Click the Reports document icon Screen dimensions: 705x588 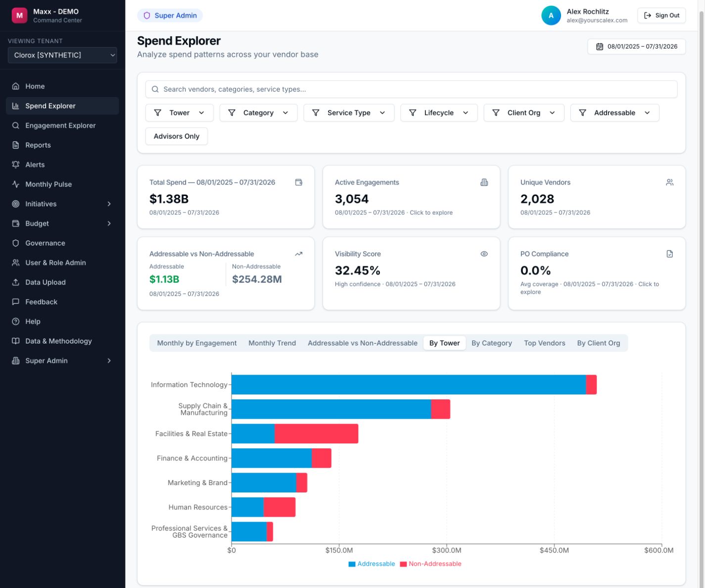click(x=16, y=145)
